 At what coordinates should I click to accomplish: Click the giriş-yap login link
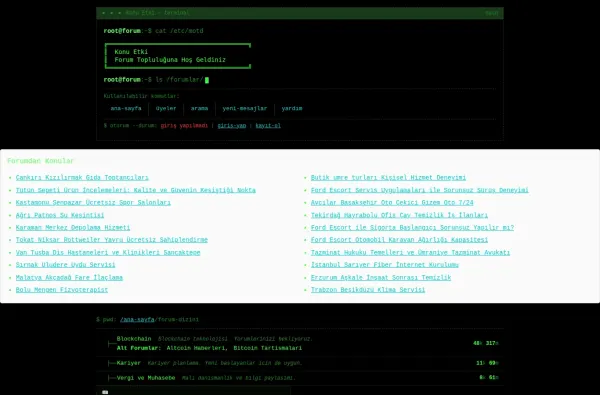232,126
